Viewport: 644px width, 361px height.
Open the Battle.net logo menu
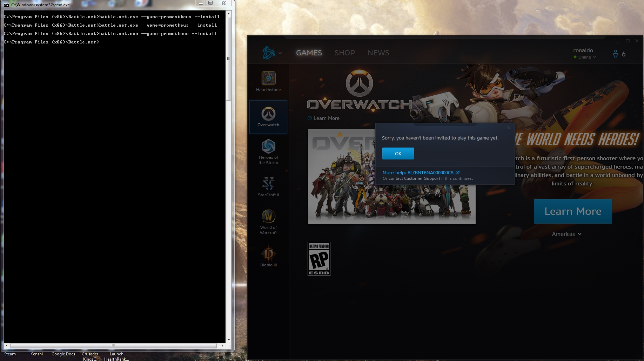[269, 53]
